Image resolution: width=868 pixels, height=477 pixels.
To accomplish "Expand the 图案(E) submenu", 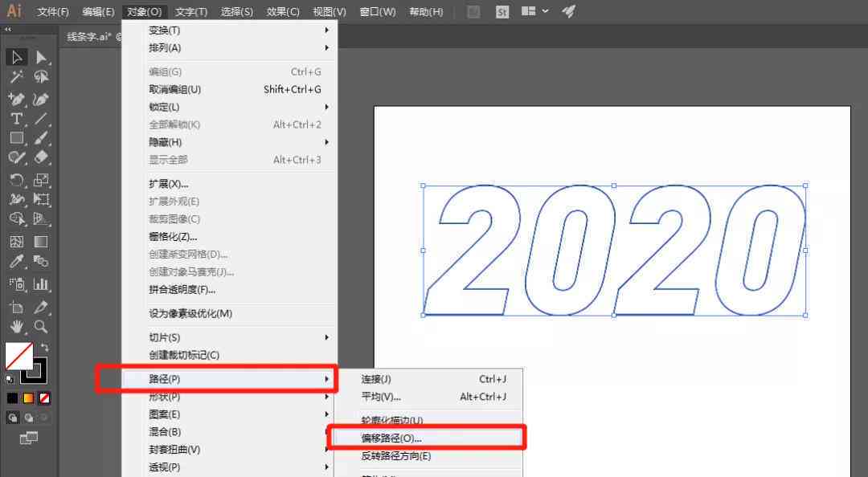I will (230, 414).
